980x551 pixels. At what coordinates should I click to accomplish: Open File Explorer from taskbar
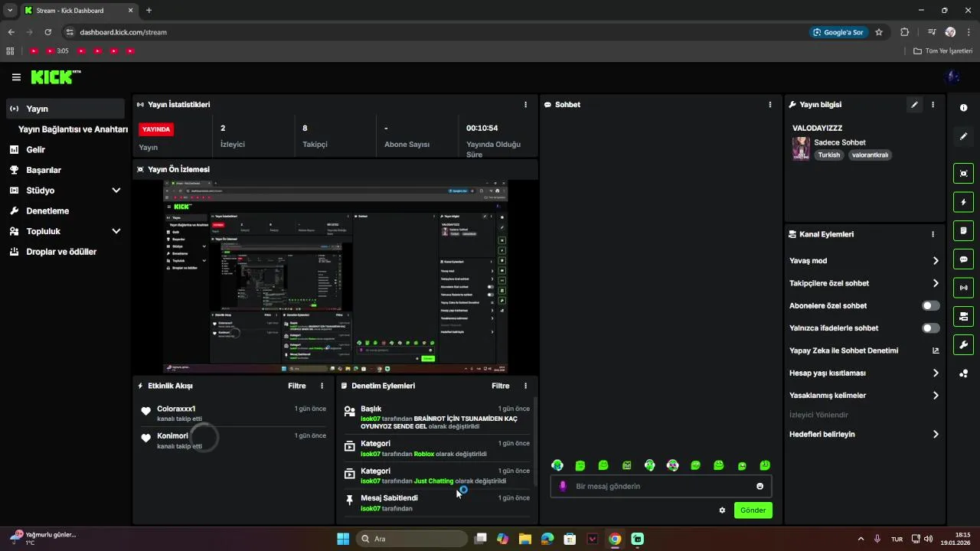525,539
